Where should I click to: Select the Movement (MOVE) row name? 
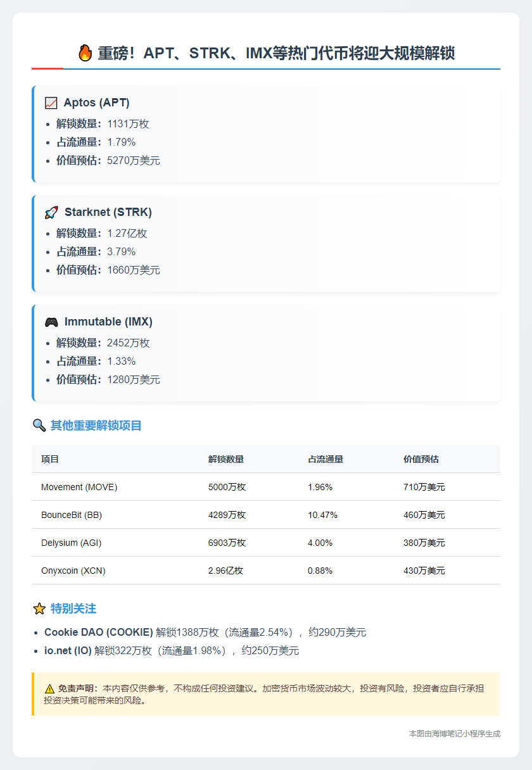79,487
